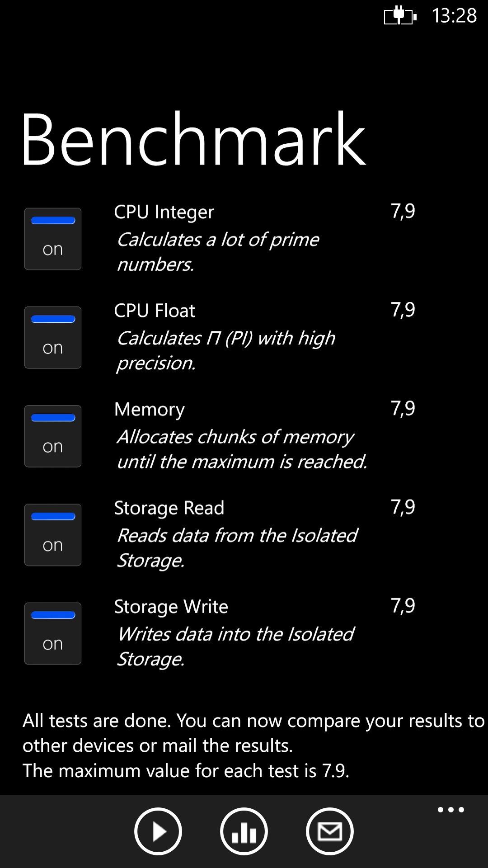
Task: Select the CPU Integer test title
Action: coord(164,212)
